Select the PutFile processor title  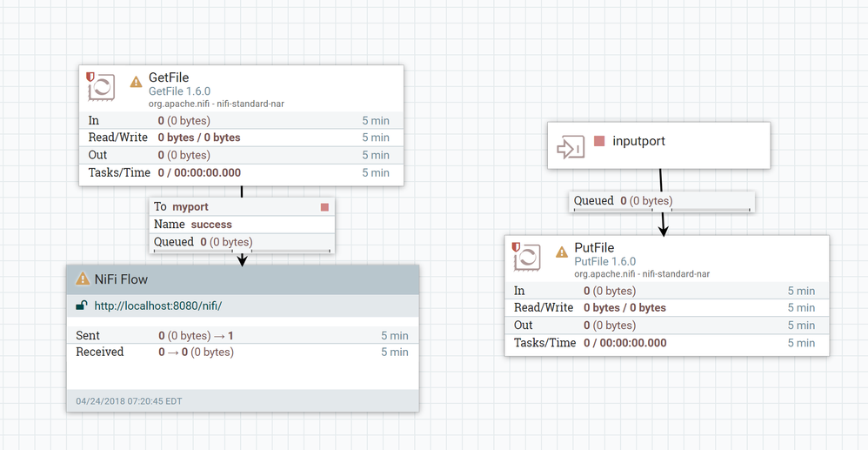coord(594,248)
